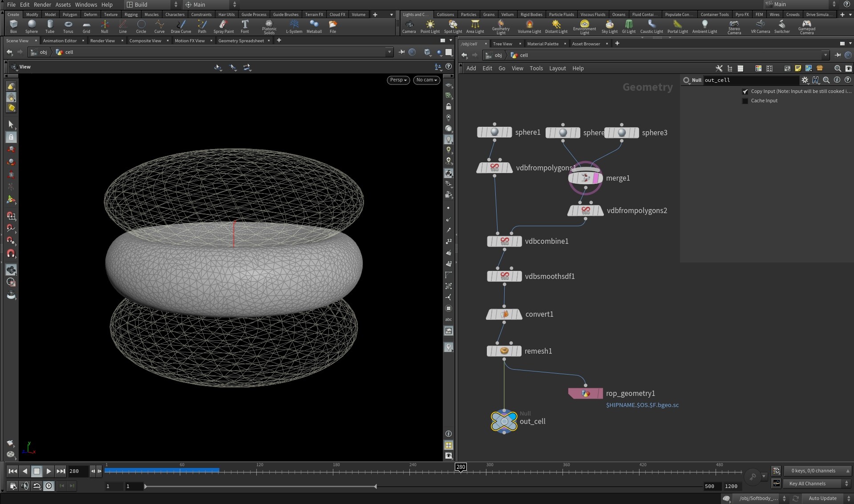Add a Spot Light from shelf

tap(453, 26)
